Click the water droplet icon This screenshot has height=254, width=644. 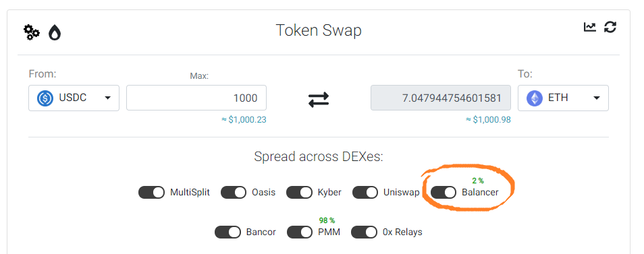(x=55, y=32)
